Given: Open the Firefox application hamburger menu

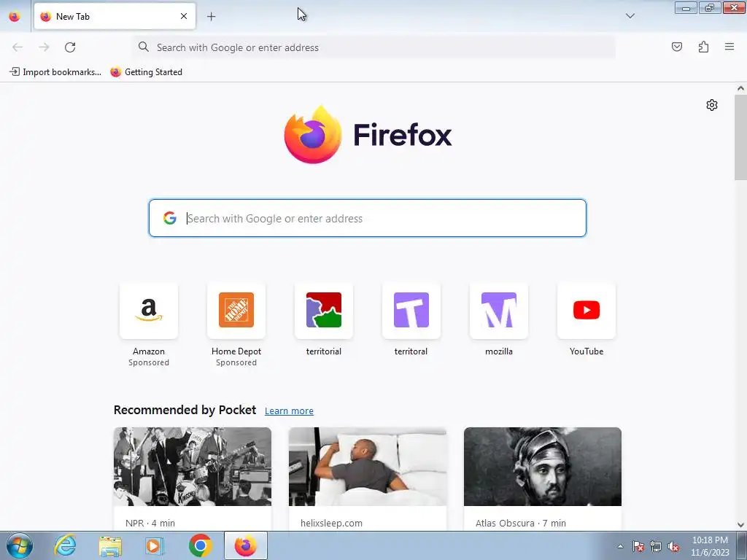Looking at the screenshot, I should [729, 47].
